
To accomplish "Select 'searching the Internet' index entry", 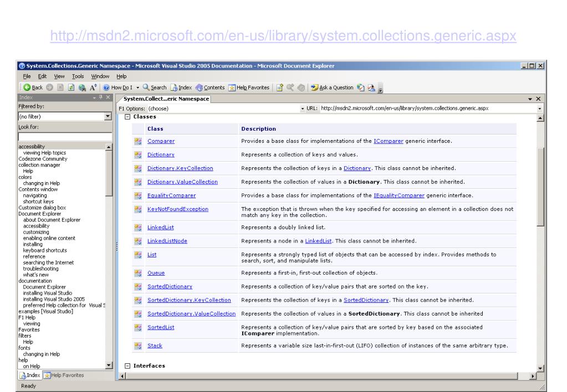I will [x=48, y=262].
